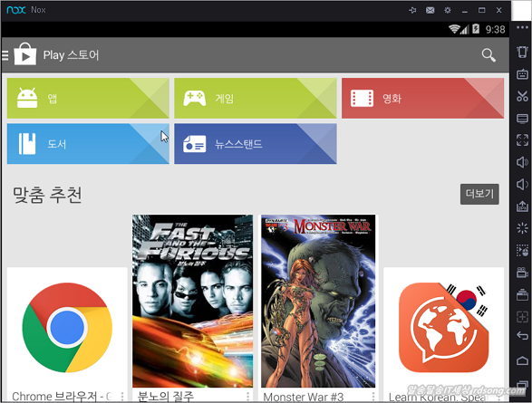Viewport: 532px width, 403px height.
Task: Click the scissors screenshot icon
Action: tap(523, 96)
